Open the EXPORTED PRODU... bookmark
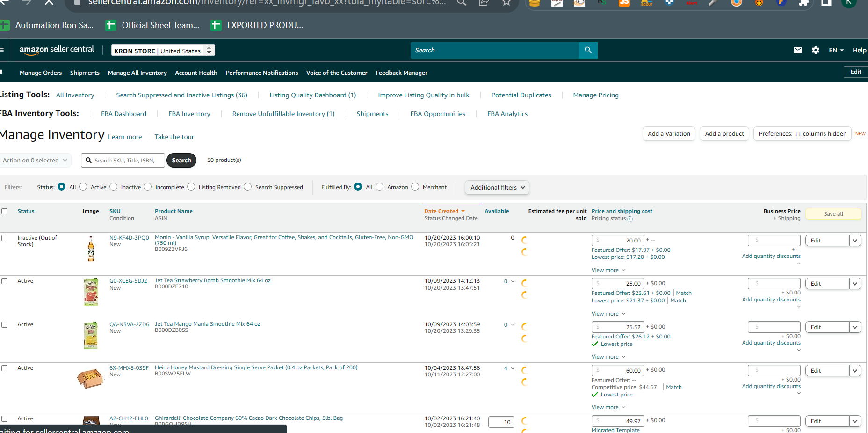 (257, 25)
